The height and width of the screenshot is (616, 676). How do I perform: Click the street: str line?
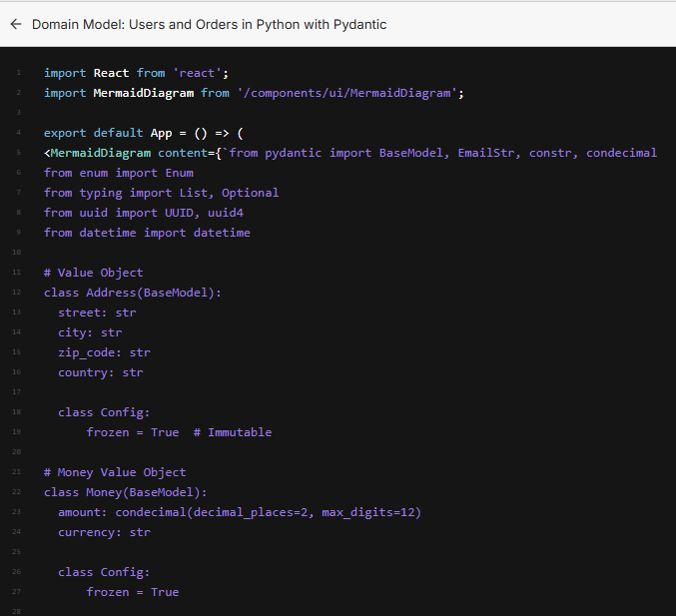[x=97, y=312]
